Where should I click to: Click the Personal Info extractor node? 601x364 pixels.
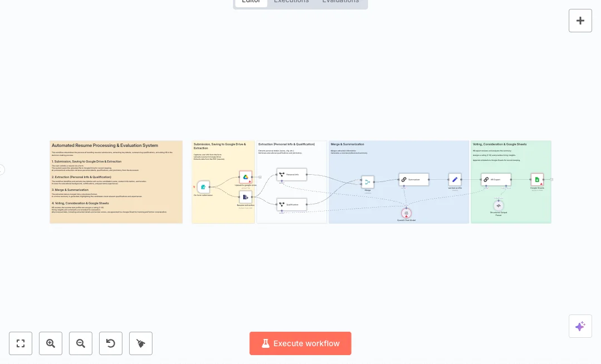(292, 175)
